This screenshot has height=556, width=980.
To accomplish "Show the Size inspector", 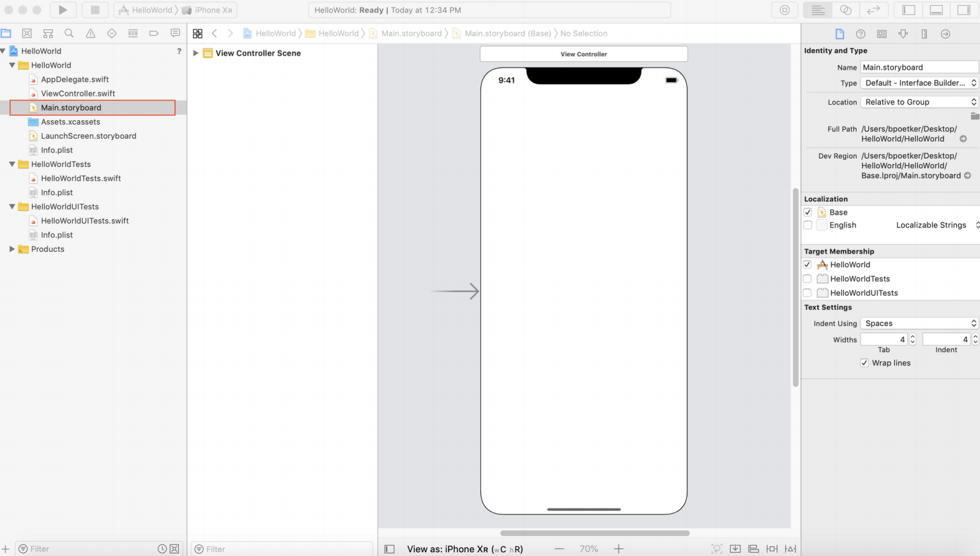I will pos(924,34).
